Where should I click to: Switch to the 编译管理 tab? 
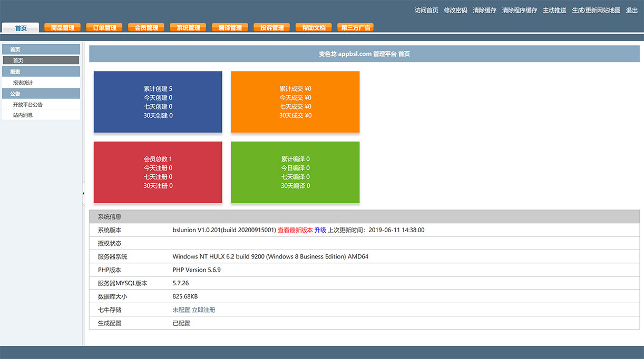coord(230,27)
